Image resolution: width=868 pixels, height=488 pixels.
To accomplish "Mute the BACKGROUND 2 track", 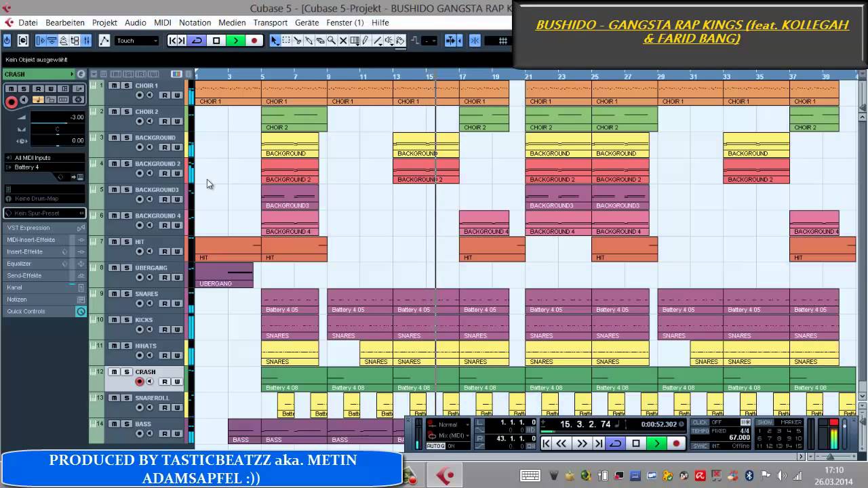I will click(x=115, y=163).
